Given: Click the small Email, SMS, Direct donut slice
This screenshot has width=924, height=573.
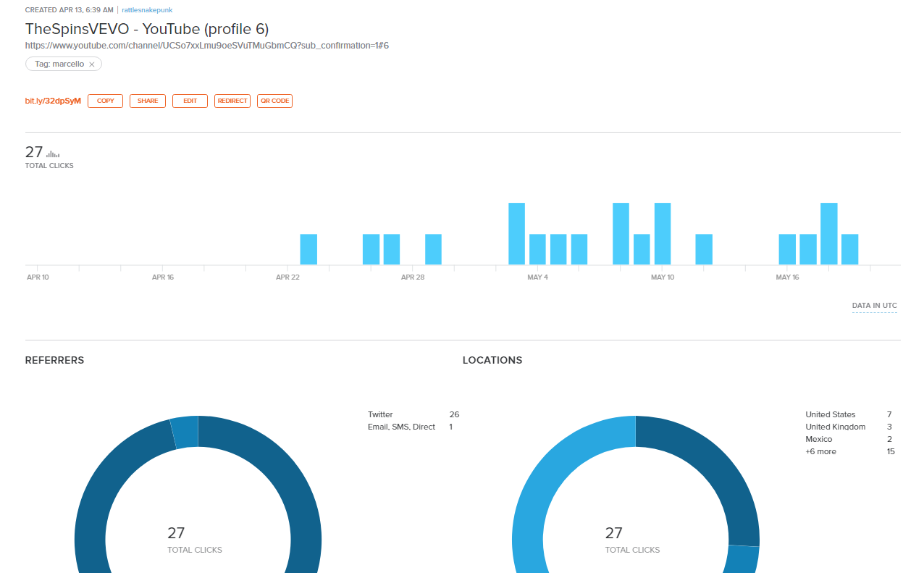Looking at the screenshot, I should pyautogui.click(x=185, y=432).
